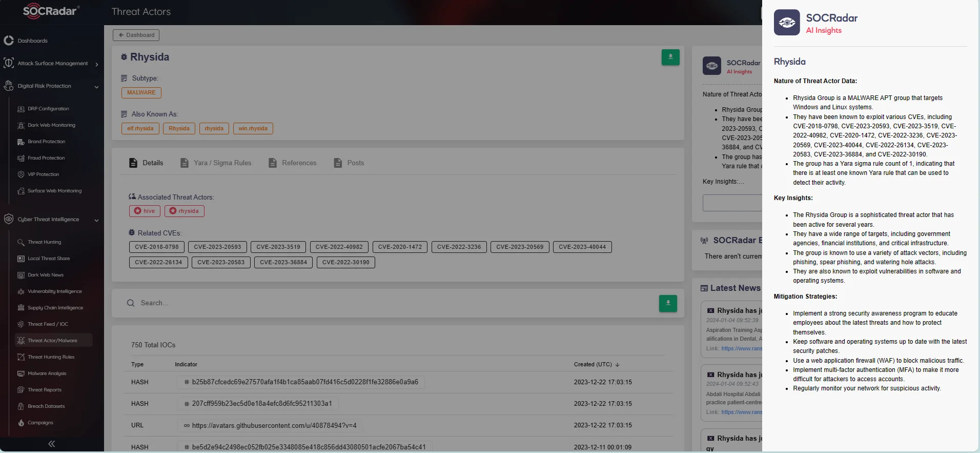
Task: Open Dashboards from the sidebar
Action: pyautogui.click(x=32, y=41)
